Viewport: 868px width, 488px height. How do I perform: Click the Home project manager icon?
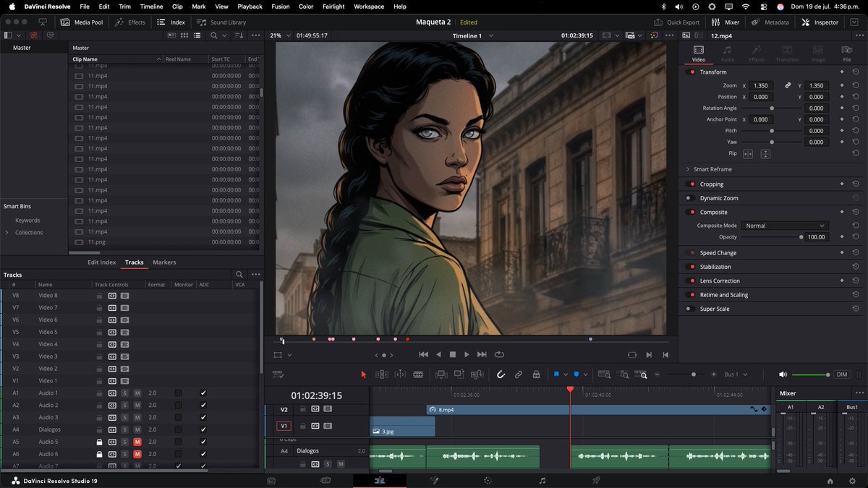(830, 481)
